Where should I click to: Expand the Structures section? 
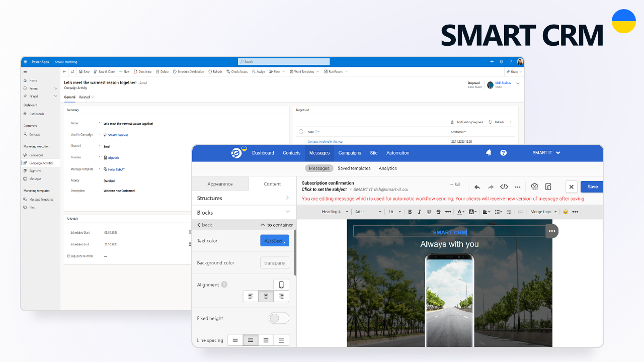(244, 198)
